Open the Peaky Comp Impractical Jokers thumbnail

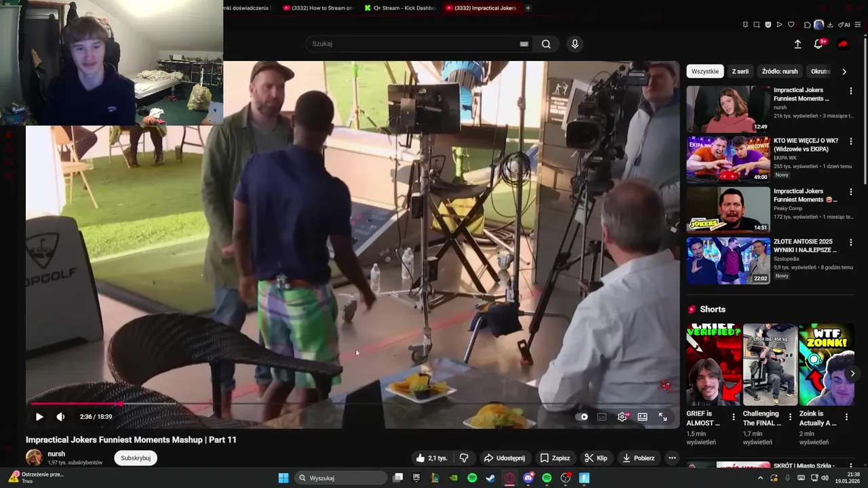pyautogui.click(x=728, y=210)
